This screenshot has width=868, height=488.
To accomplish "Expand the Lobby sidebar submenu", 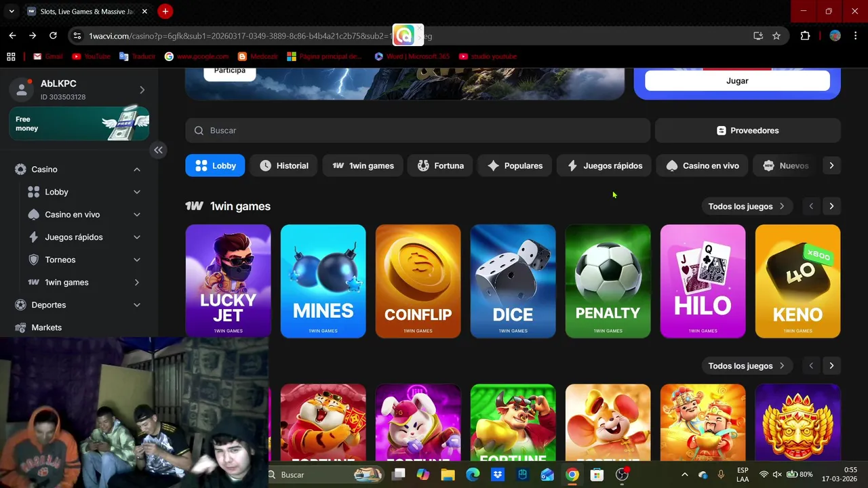I will [137, 192].
